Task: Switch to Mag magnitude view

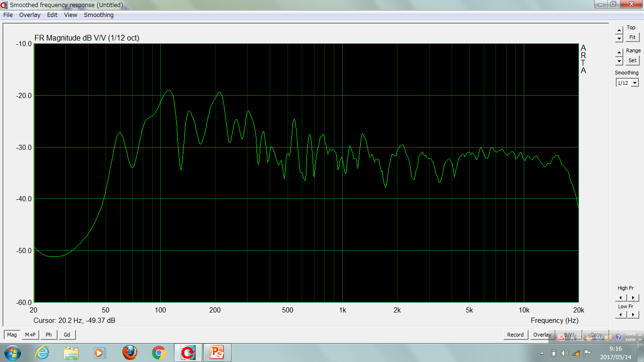Action: (x=12, y=335)
